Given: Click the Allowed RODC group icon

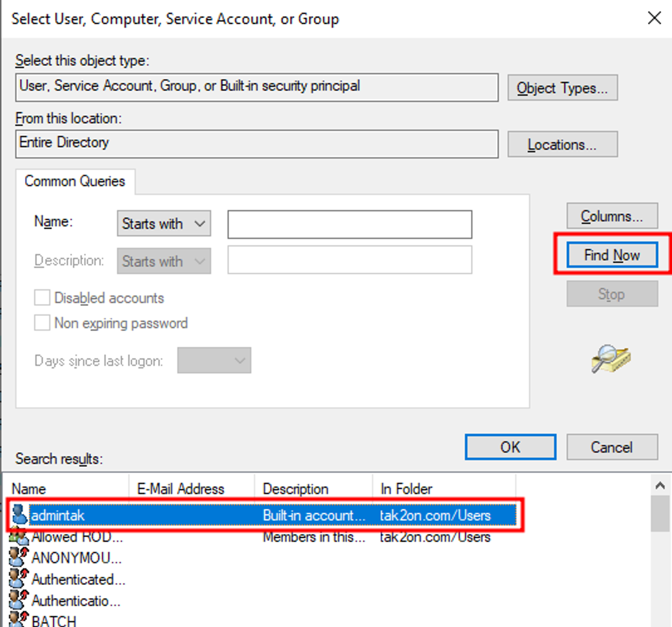Looking at the screenshot, I should pyautogui.click(x=18, y=537).
